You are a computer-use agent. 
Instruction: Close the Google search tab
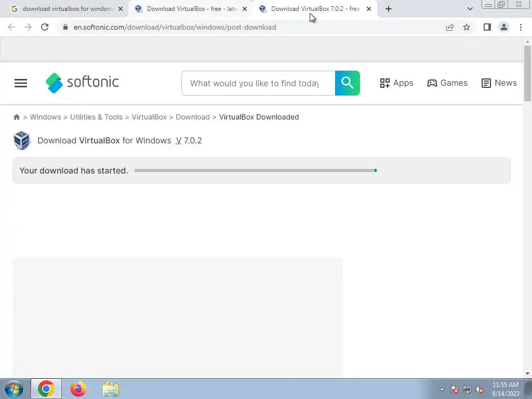121,9
